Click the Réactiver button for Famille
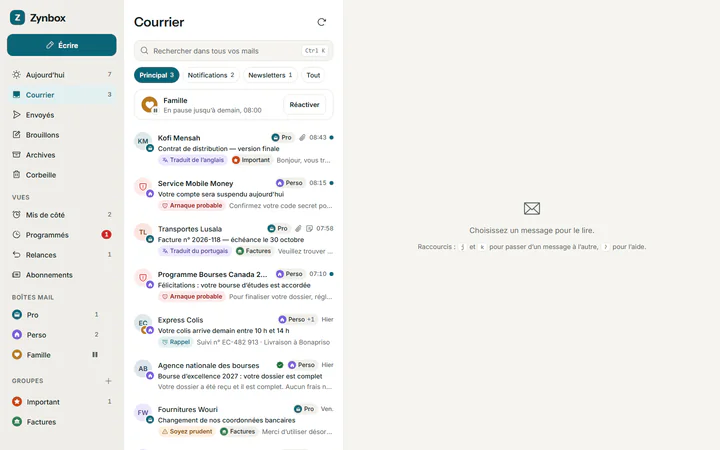The height and width of the screenshot is (450, 720). click(304, 105)
